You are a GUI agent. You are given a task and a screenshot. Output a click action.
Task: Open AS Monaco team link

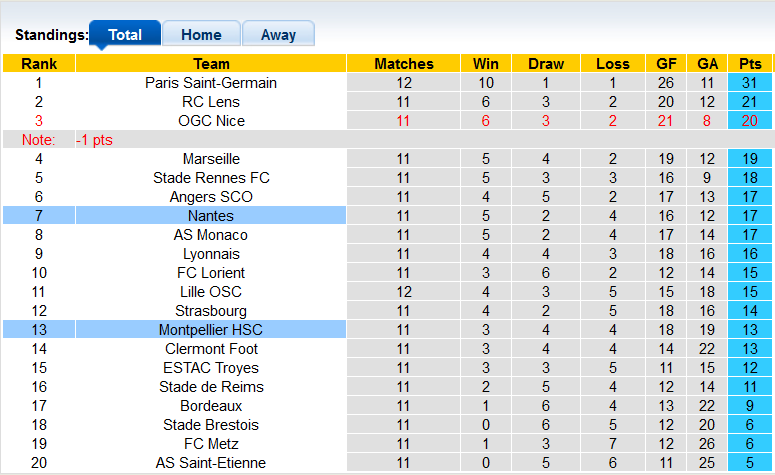[211, 235]
